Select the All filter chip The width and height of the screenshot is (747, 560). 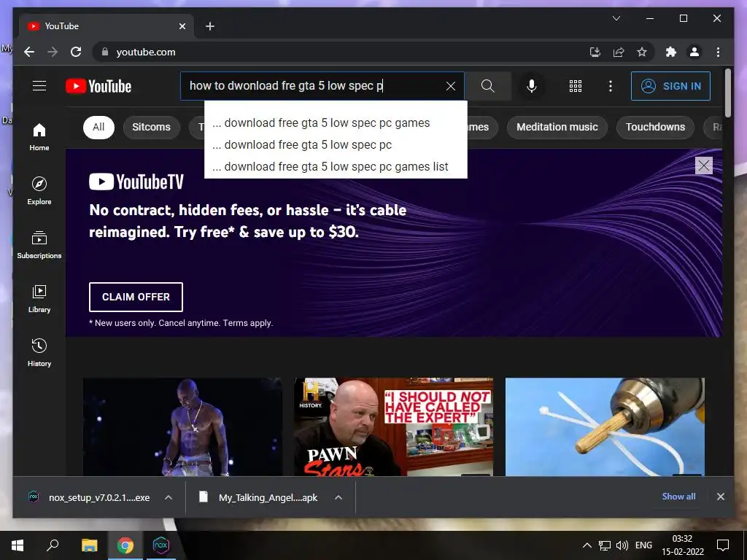pyautogui.click(x=98, y=127)
